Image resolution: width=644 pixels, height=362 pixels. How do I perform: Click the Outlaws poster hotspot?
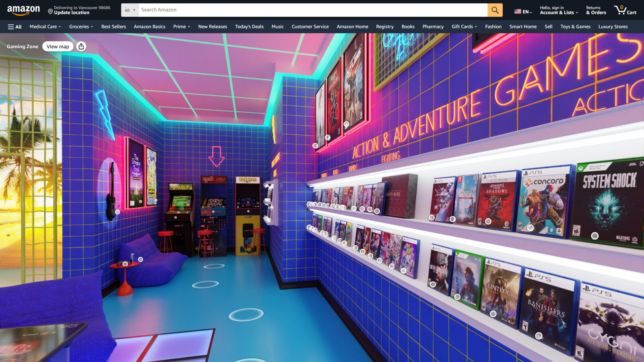click(x=346, y=124)
